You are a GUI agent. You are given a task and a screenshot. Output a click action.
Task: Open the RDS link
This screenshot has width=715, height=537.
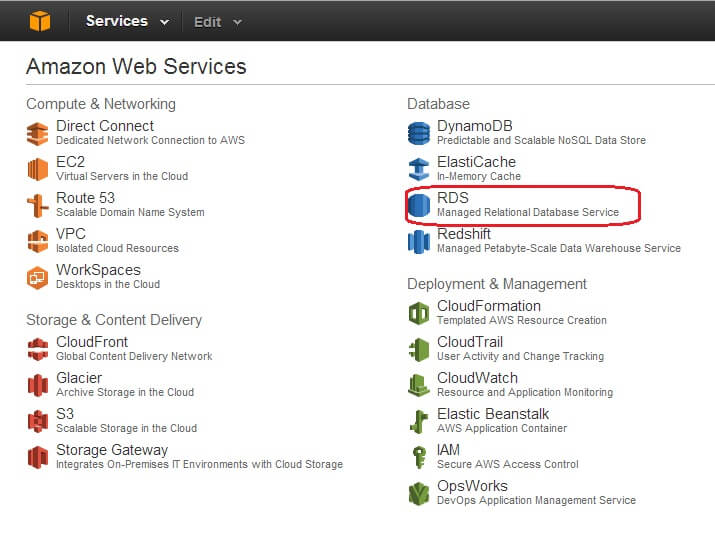point(453,198)
